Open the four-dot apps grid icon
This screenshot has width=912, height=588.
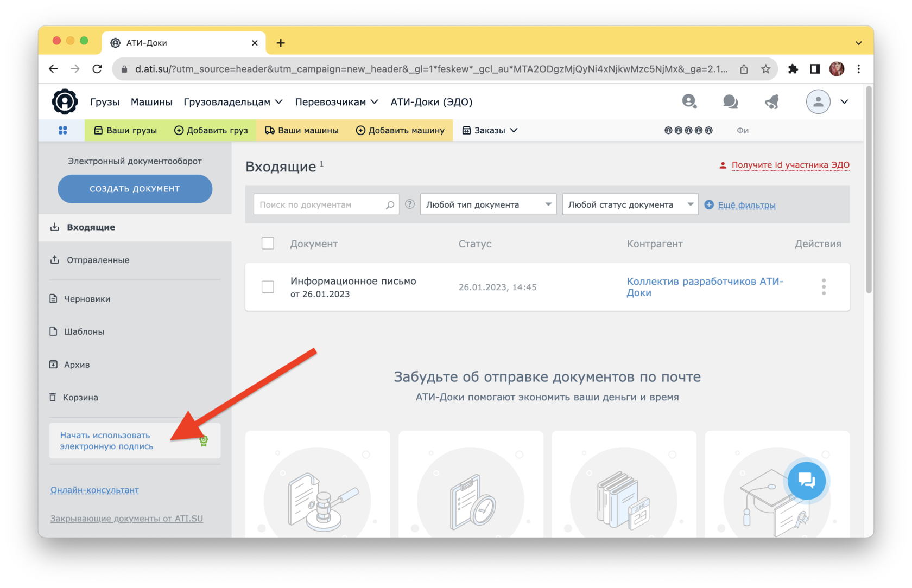(x=63, y=130)
